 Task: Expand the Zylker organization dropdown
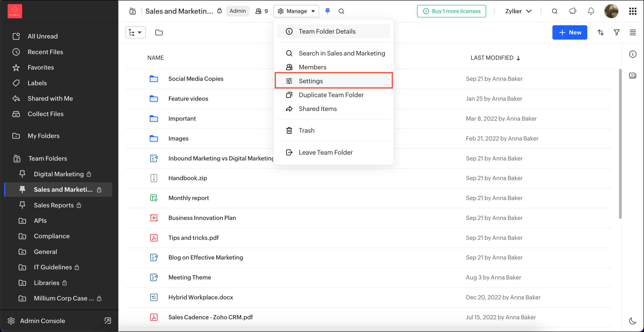518,11
